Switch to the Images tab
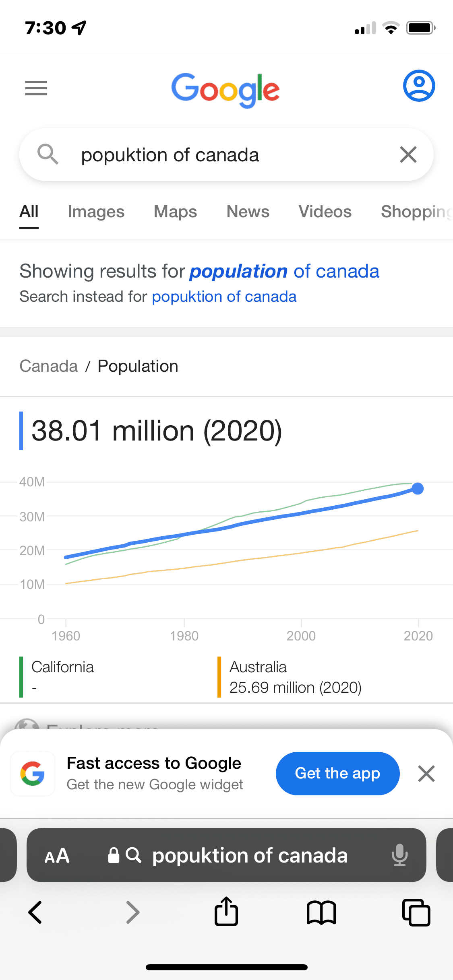 point(96,212)
